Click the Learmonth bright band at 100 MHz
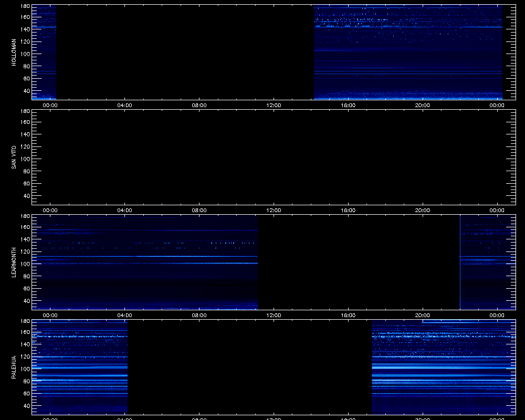 (x=145, y=263)
